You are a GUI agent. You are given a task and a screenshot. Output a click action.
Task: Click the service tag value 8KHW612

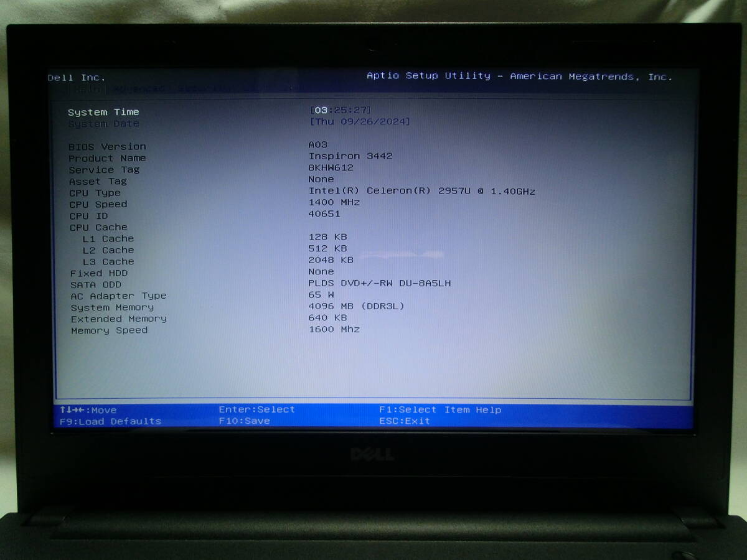[331, 167]
